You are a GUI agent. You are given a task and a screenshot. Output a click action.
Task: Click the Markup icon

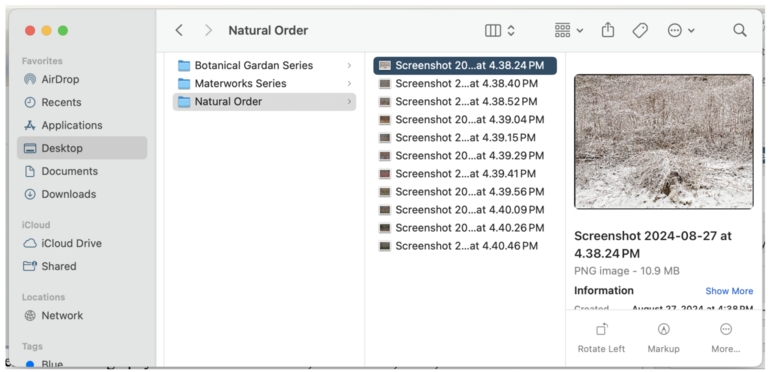[x=664, y=329]
